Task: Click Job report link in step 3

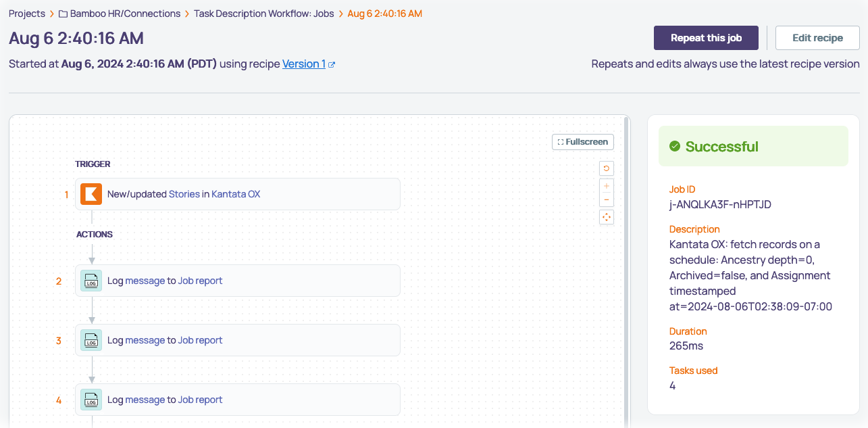Action: pos(200,340)
